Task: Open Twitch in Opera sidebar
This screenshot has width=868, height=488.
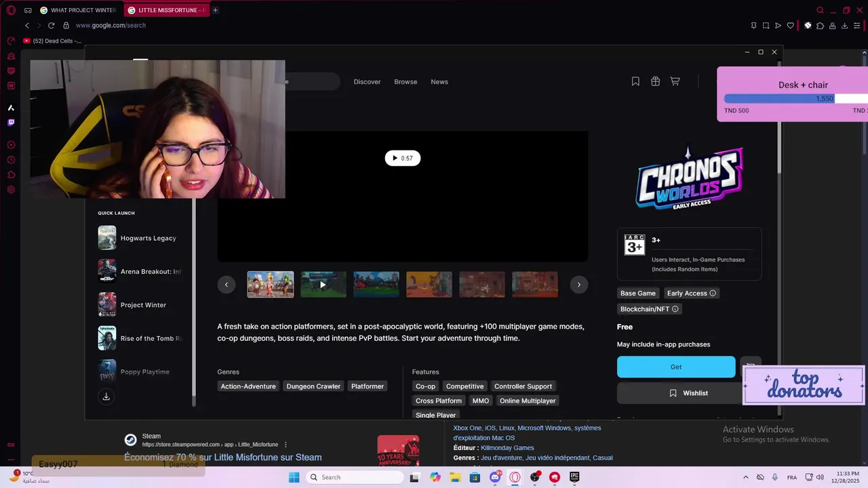Action: tap(11, 123)
